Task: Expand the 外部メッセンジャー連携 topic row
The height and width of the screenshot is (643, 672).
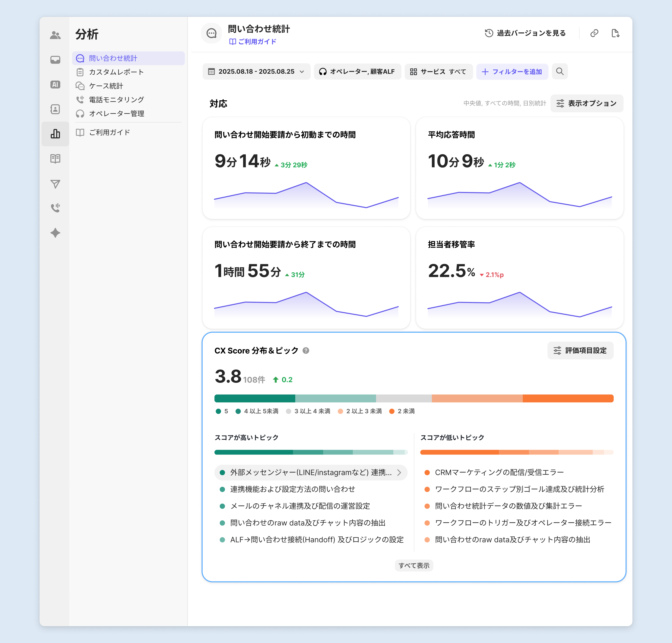Action: [x=311, y=472]
